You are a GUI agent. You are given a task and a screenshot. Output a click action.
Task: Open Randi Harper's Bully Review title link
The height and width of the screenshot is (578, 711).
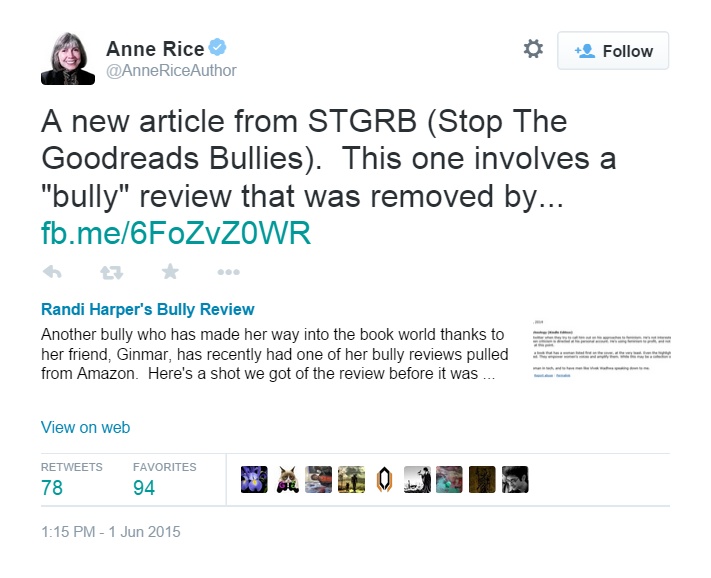[147, 309]
